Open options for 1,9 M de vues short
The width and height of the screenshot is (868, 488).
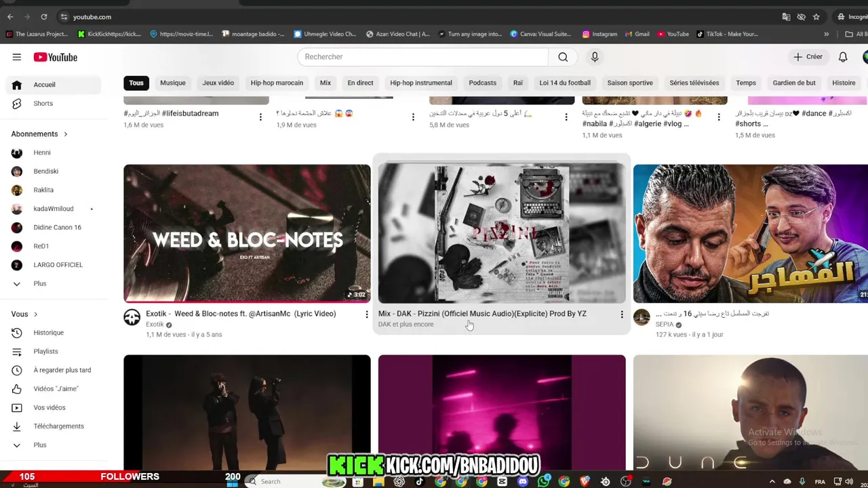413,117
